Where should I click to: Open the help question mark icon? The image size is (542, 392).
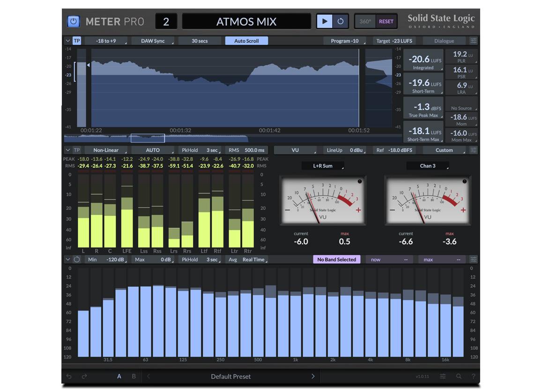click(x=473, y=376)
